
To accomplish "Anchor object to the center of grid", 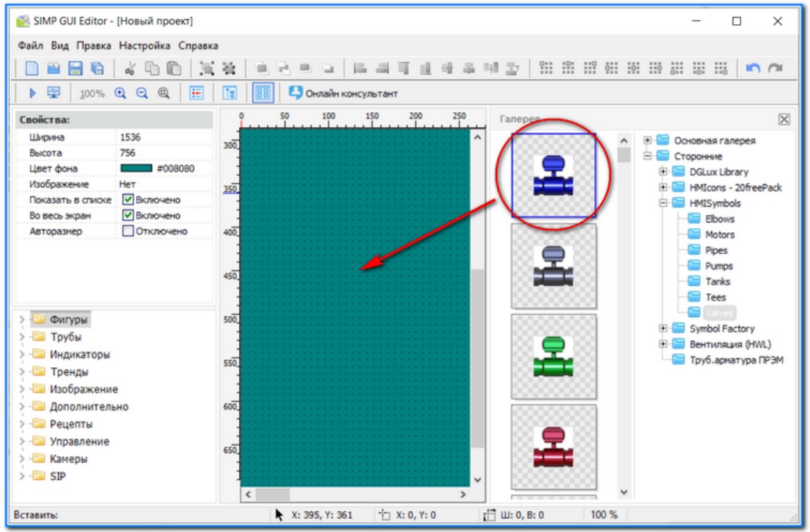I will pyautogui.click(x=633, y=68).
